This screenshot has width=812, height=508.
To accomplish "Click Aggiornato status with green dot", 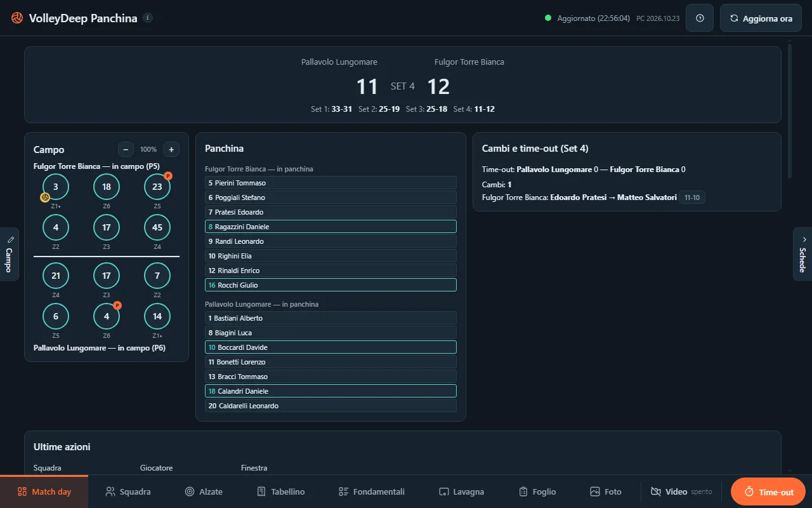I will click(587, 18).
